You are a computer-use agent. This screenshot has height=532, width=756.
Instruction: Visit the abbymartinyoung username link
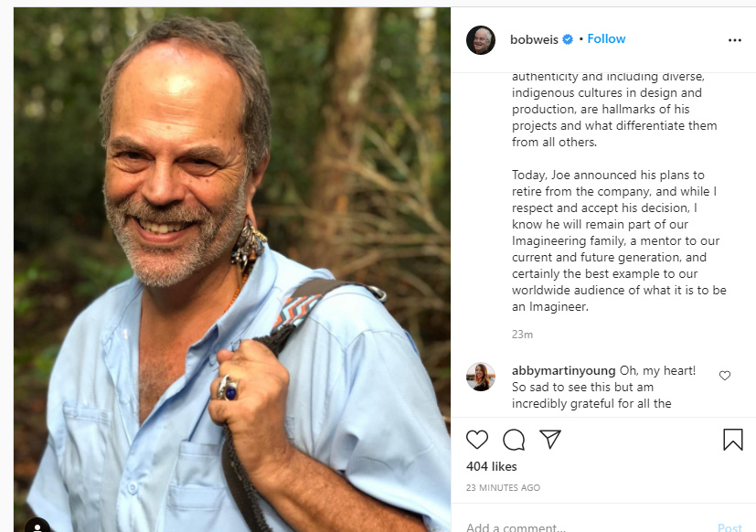pyautogui.click(x=563, y=370)
